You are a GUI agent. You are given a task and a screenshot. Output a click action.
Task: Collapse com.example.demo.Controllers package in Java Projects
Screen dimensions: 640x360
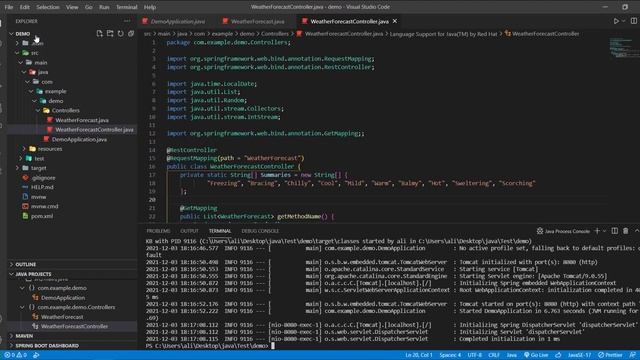tap(76, 307)
